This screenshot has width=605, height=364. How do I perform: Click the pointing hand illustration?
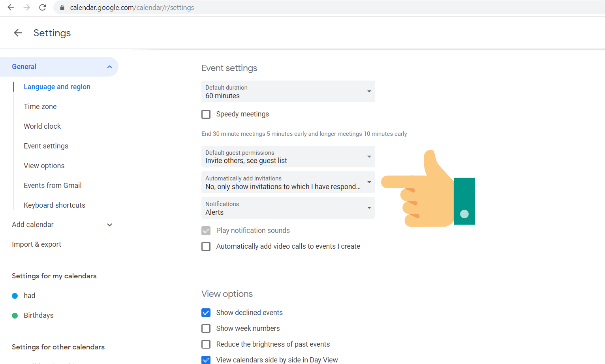coord(428,190)
